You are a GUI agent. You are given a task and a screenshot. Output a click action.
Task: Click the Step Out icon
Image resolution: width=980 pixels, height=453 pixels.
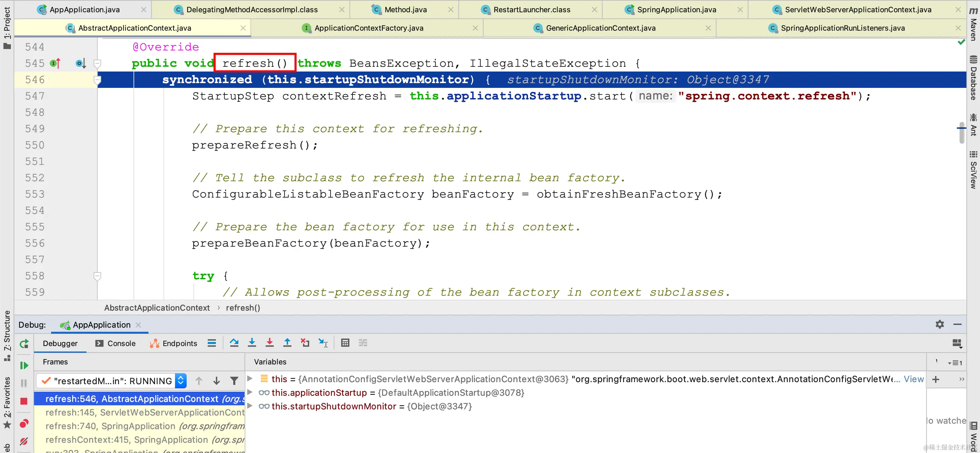[x=287, y=343]
